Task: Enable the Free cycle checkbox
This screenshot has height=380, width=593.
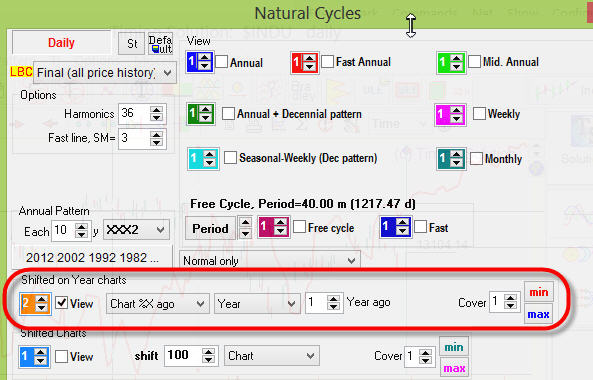Action: (300, 227)
